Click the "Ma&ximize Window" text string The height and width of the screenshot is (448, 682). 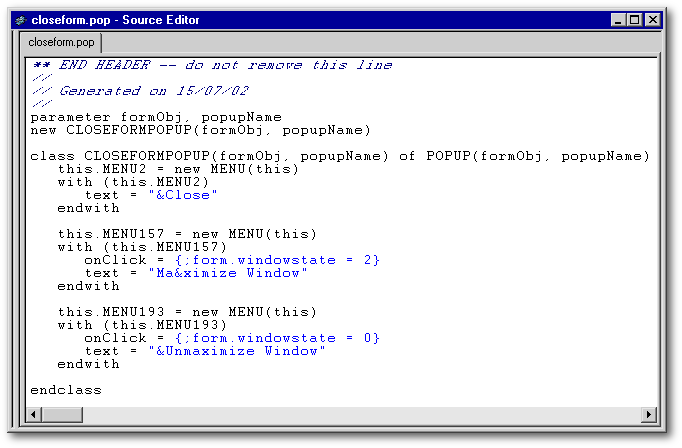228,273
